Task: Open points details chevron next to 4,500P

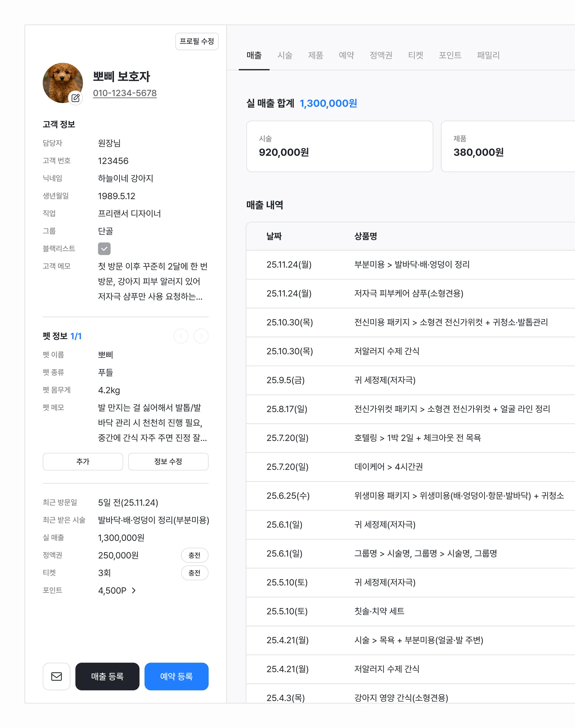Action: click(134, 590)
